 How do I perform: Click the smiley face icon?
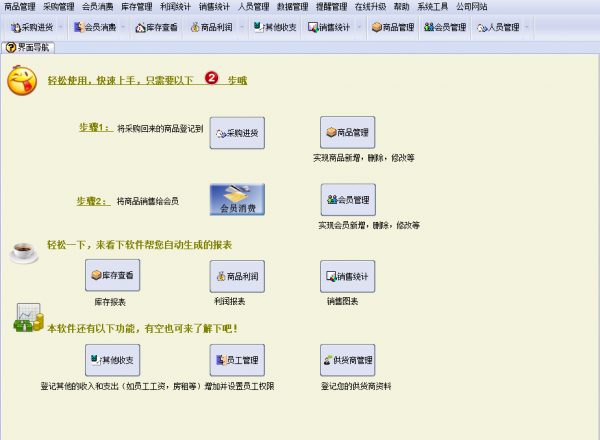point(22,80)
